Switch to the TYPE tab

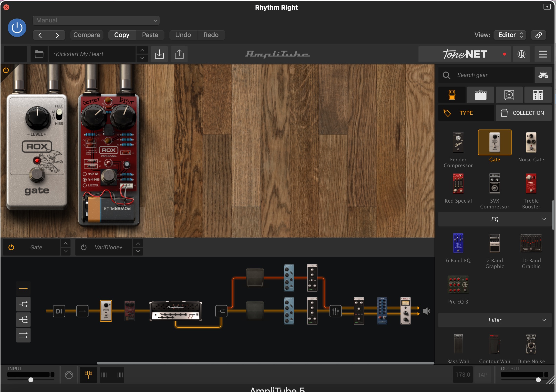466,113
